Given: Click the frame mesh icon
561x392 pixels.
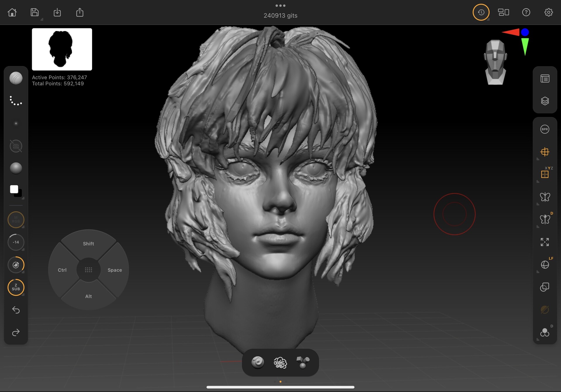Looking at the screenshot, I should click(545, 242).
